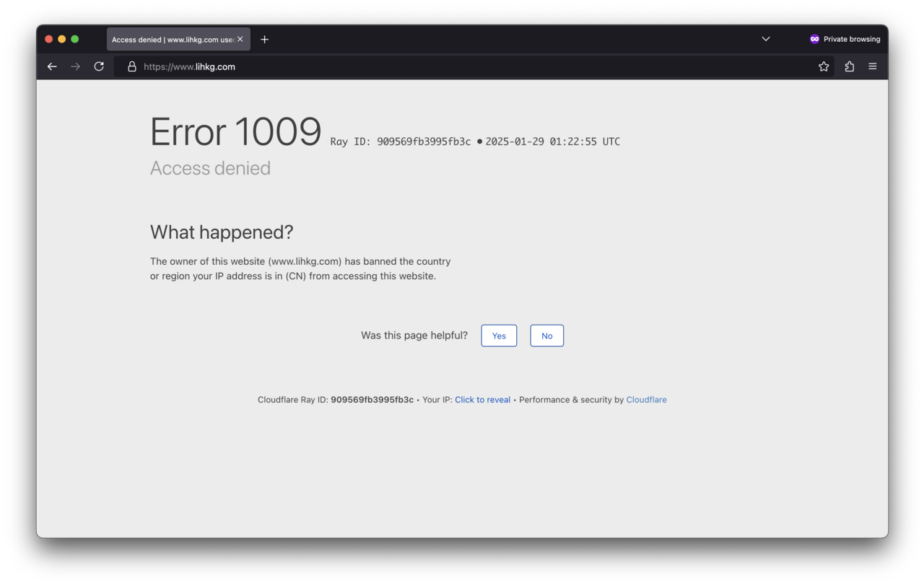Reload the current page
The height and width of the screenshot is (586, 924).
pyautogui.click(x=99, y=66)
